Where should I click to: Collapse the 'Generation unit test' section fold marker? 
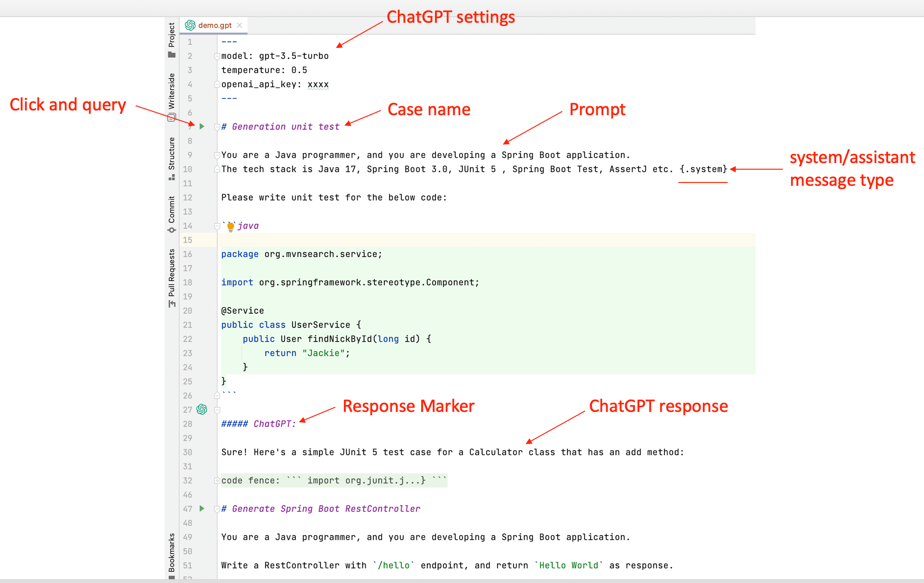click(216, 127)
